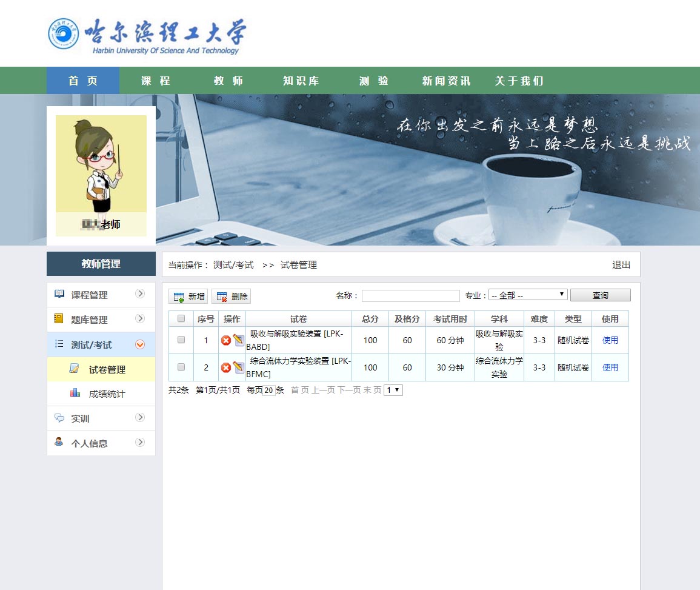
Task: Go to 知识库 in the navigation bar
Action: (x=301, y=81)
